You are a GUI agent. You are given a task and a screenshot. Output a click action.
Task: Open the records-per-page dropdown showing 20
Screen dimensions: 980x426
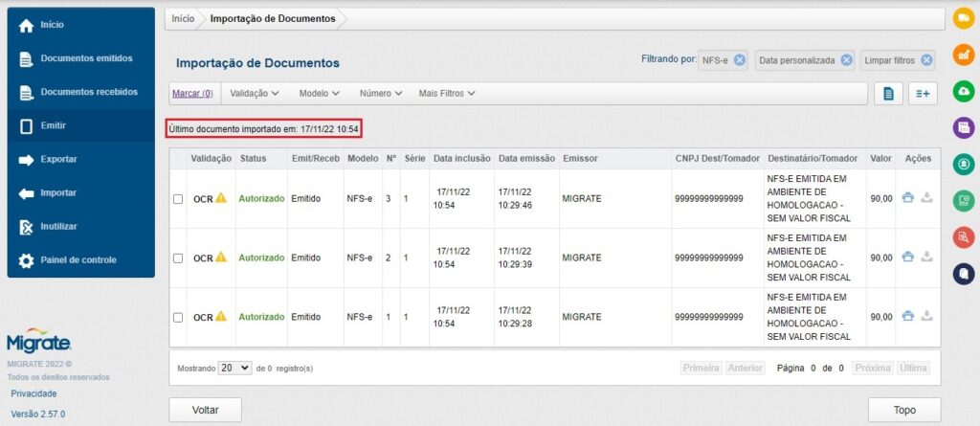pos(234,368)
